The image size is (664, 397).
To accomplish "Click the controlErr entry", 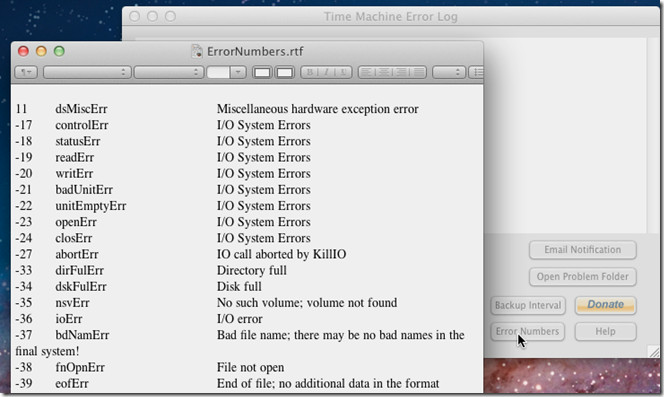I will (x=82, y=125).
